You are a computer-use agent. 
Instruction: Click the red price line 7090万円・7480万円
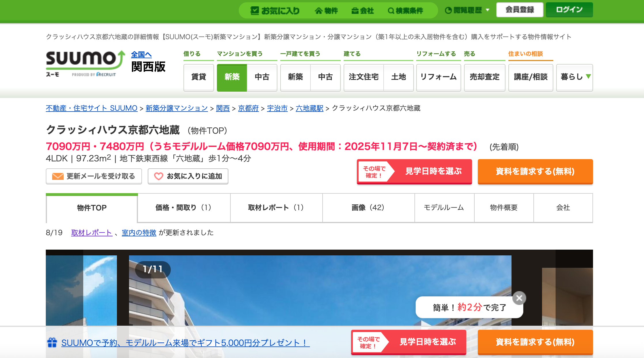point(262,146)
